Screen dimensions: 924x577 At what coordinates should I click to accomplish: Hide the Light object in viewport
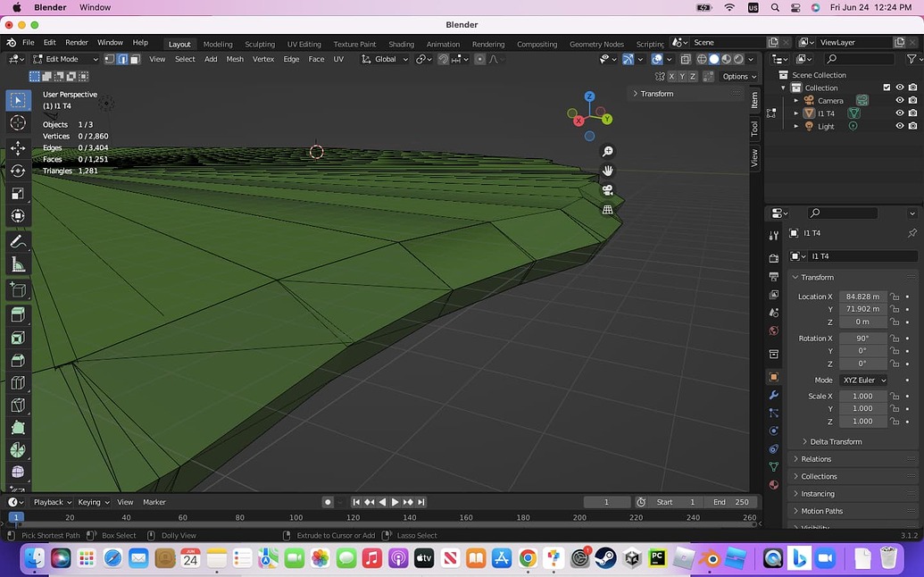pyautogui.click(x=899, y=126)
